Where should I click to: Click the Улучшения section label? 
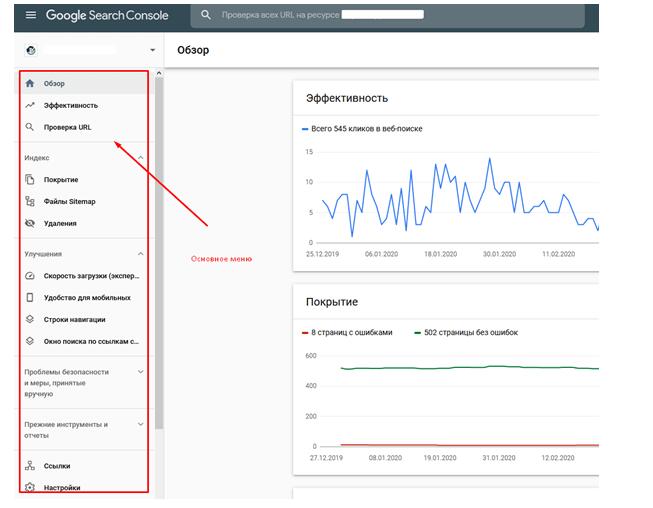click(x=43, y=254)
